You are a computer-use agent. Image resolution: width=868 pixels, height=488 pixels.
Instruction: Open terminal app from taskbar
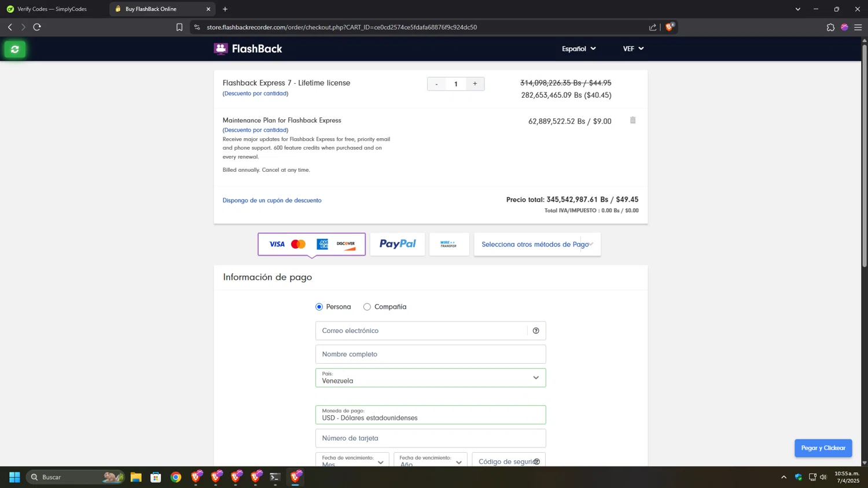275,477
